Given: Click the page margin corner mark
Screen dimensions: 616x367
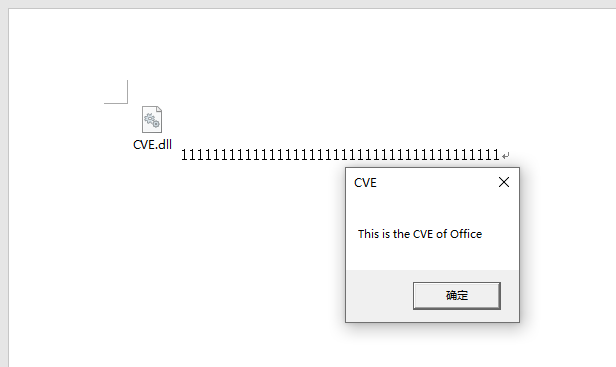Looking at the screenshot, I should pos(116,92).
